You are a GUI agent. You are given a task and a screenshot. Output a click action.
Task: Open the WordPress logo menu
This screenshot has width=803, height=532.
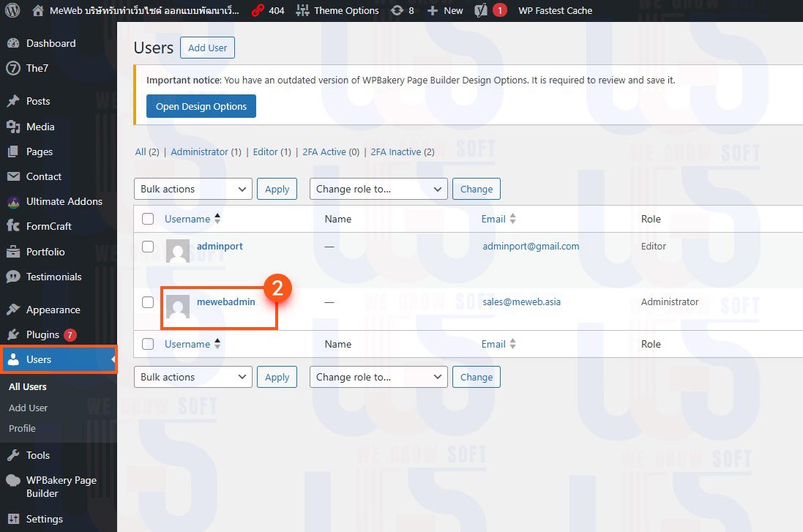point(12,10)
